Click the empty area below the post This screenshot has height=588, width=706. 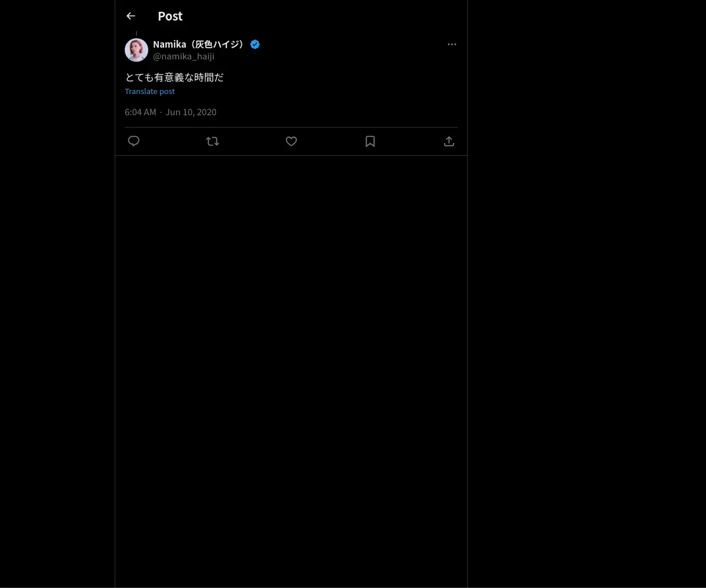[x=291, y=370]
